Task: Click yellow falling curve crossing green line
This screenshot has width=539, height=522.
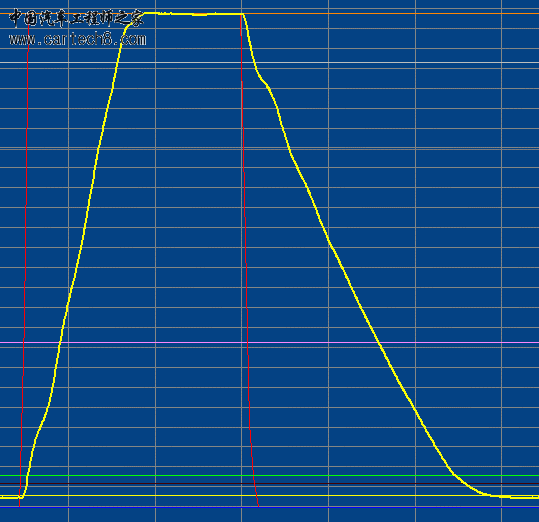Action: click(453, 475)
